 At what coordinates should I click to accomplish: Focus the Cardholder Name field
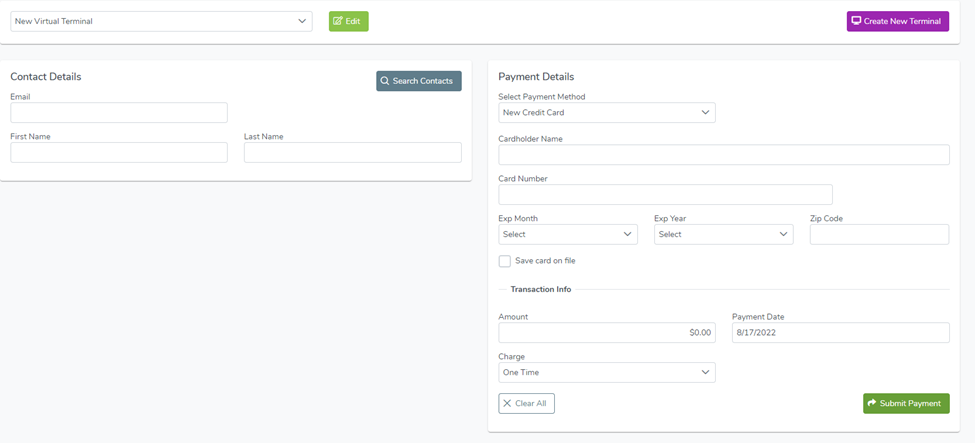[x=724, y=155]
